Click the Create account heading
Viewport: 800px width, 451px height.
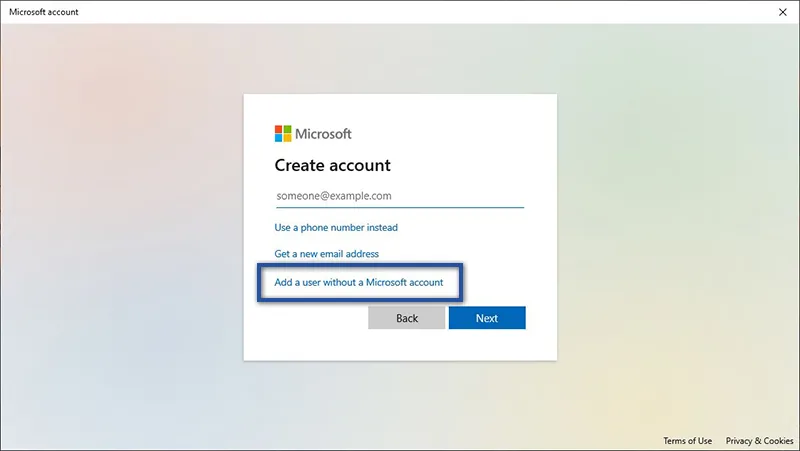[332, 165]
